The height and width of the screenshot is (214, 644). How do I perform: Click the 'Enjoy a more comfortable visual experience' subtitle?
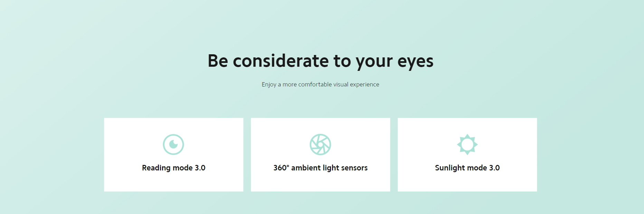point(321,85)
